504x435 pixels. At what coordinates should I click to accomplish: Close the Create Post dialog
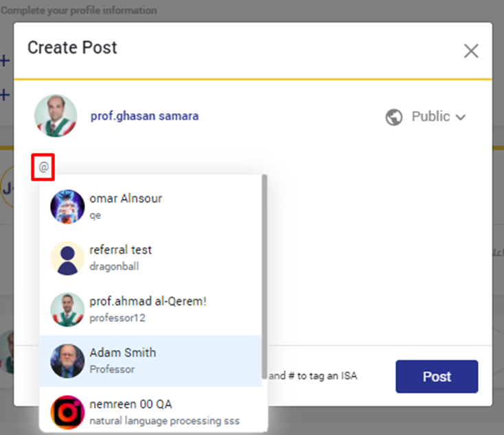(x=470, y=51)
